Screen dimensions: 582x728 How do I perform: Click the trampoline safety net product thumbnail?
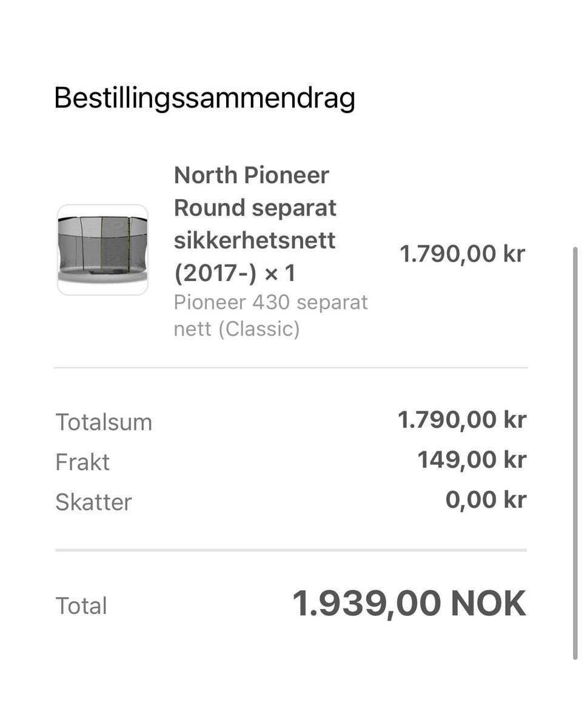coord(102,250)
